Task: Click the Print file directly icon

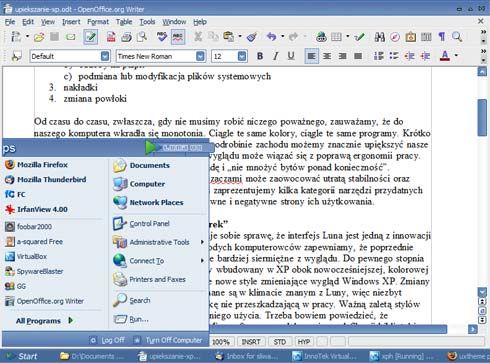Action: 126,37
